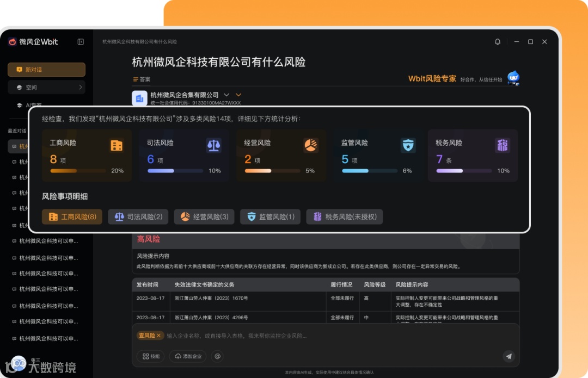Viewport: 588px width, 378px height.
Task: Open the 空间 section
Action: coord(46,87)
